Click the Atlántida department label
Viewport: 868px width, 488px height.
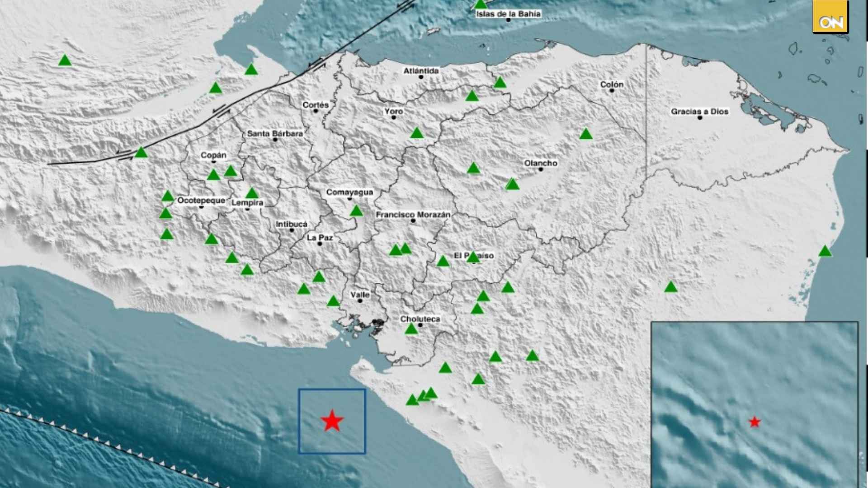(x=421, y=71)
